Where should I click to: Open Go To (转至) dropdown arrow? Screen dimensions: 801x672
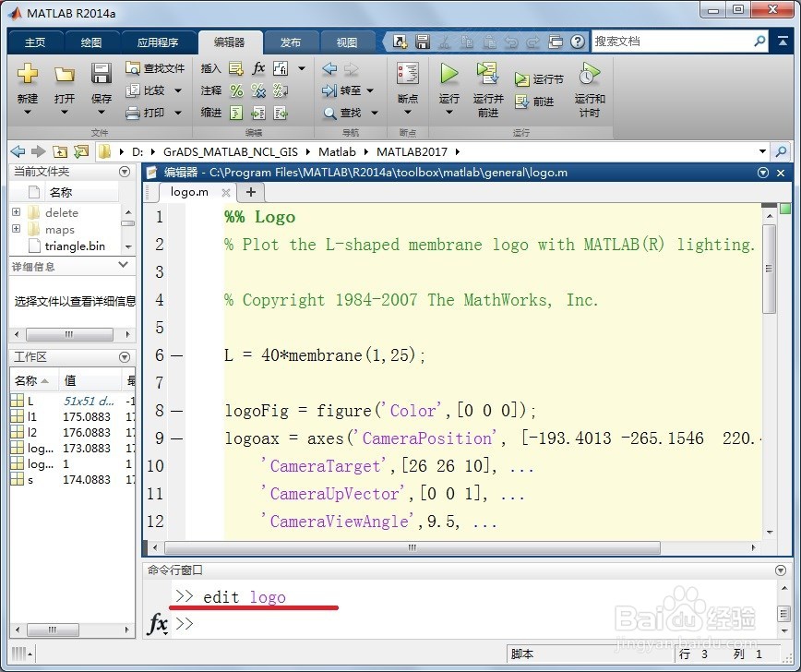pyautogui.click(x=370, y=90)
